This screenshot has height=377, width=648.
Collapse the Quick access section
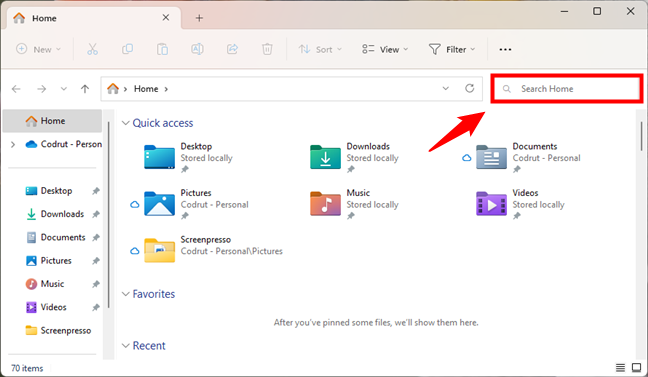pyautogui.click(x=126, y=123)
